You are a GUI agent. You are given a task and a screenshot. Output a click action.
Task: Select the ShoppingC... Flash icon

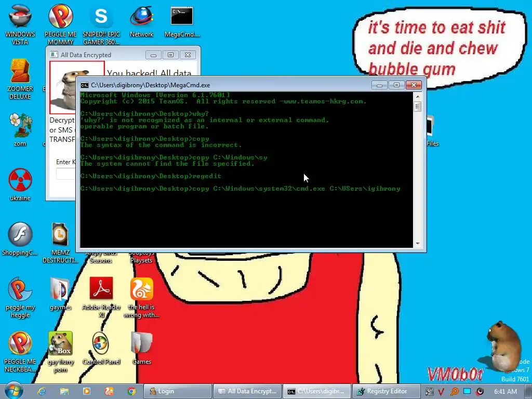click(20, 238)
